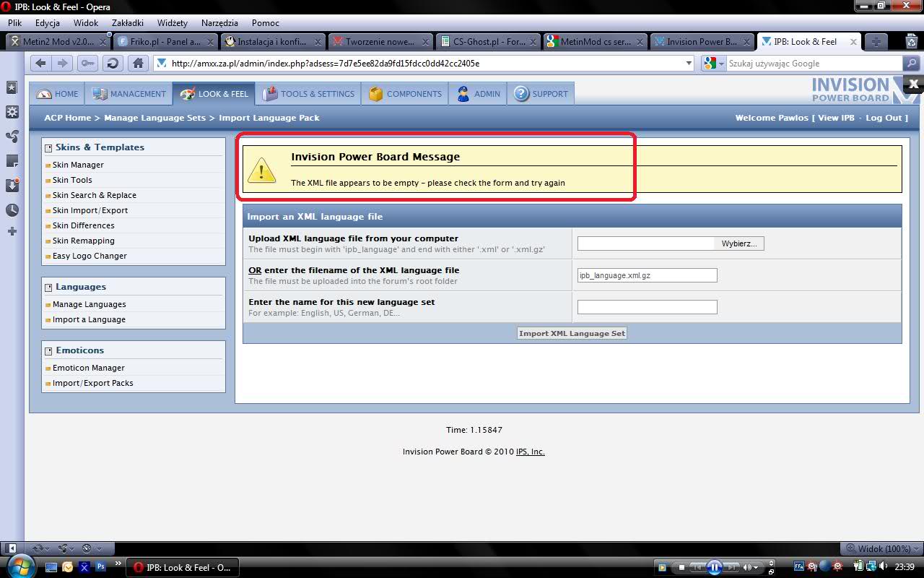
Task: Open the Opera Link sync status menu
Action: pyautogui.click(x=42, y=548)
